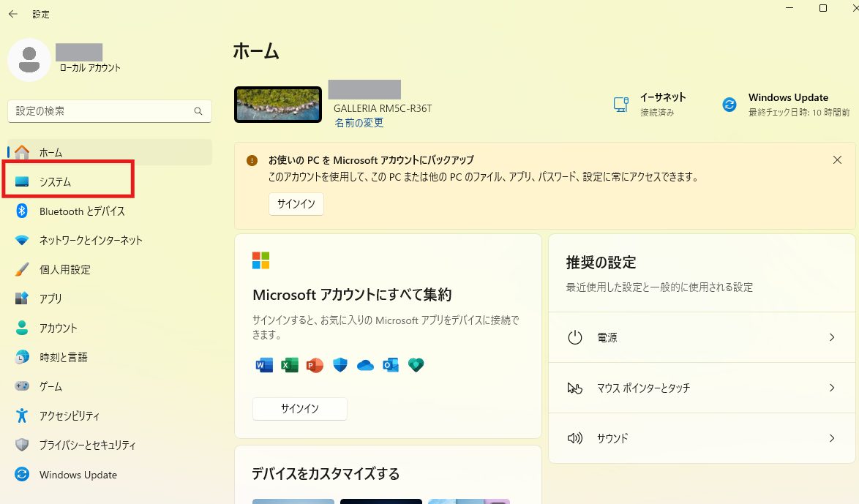Viewport: 859px width, 504px height.
Task: Open プライバシーとセキュリティ in the sidebar
Action: [x=110, y=445]
